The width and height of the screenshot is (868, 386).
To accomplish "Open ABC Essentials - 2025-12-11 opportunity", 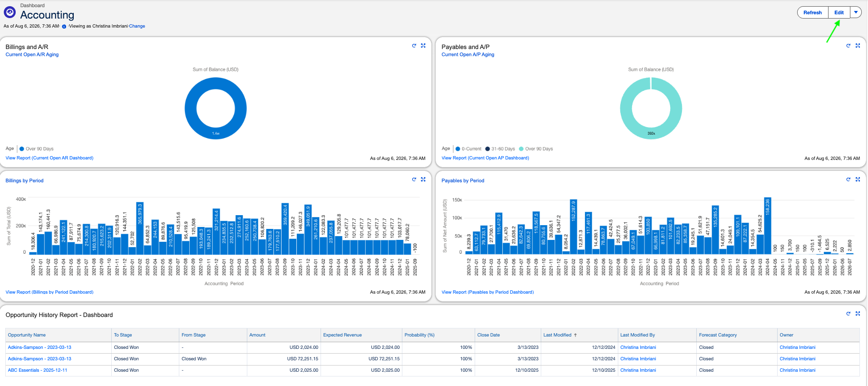I will click(38, 370).
